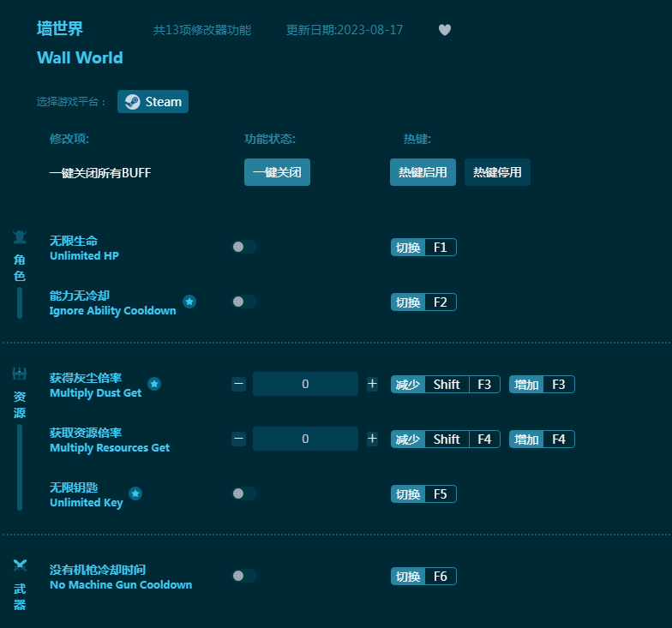The image size is (672, 628).
Task: Click the star icon beside Ignore Ability Cooldown
Action: click(x=189, y=302)
